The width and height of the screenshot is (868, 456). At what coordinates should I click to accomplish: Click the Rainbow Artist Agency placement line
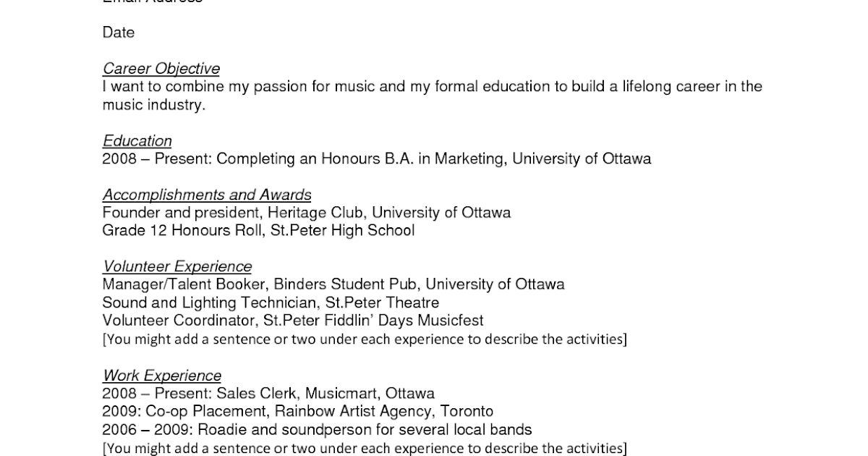point(297,412)
